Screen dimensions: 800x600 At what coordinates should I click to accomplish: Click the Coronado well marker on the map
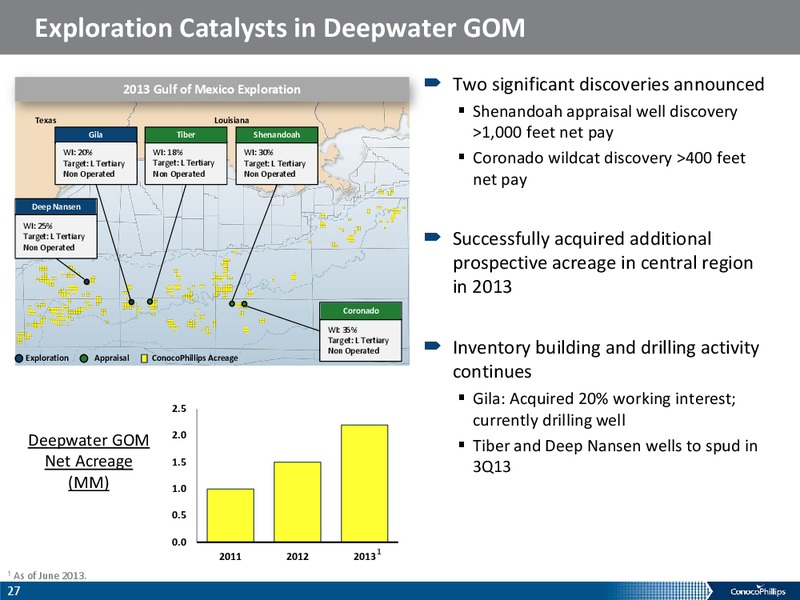coord(244,304)
